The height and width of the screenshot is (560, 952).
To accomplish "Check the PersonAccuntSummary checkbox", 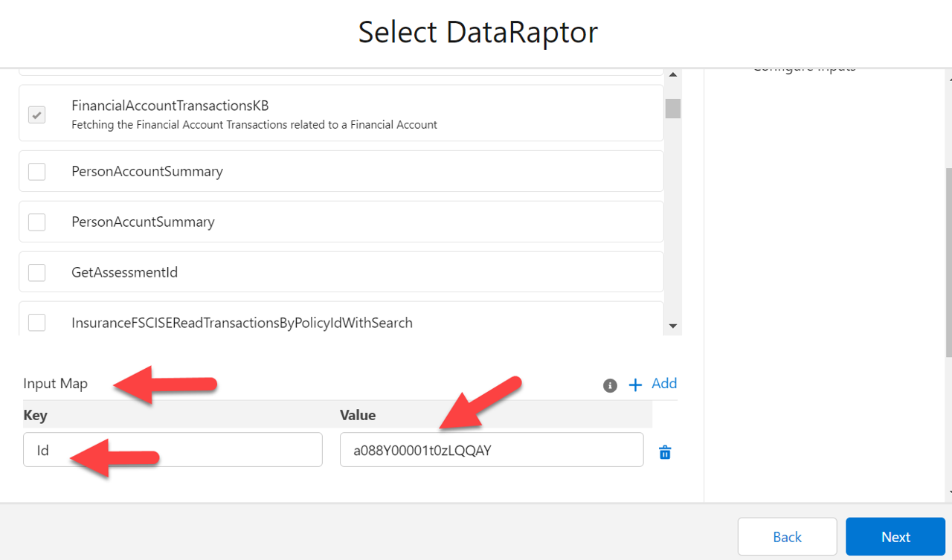I will tap(36, 222).
